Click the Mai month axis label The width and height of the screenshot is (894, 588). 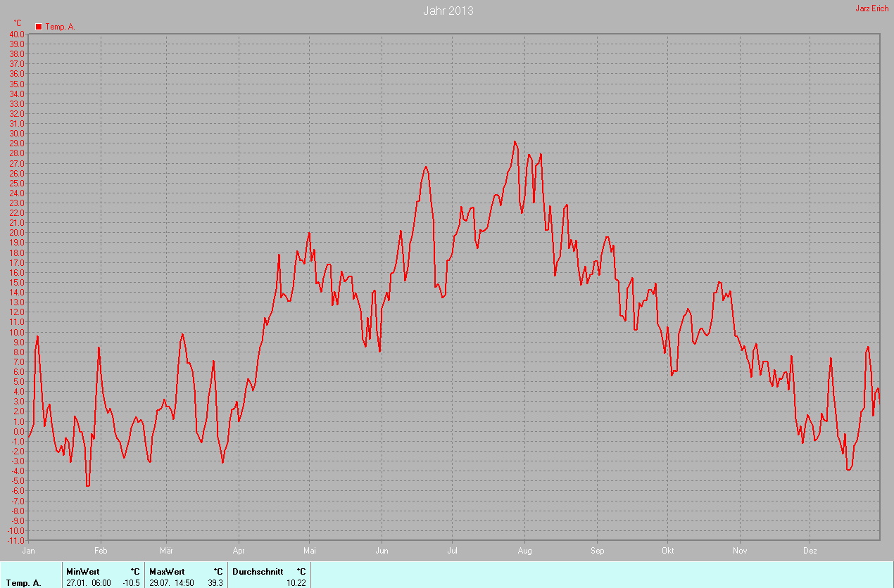[x=309, y=550]
